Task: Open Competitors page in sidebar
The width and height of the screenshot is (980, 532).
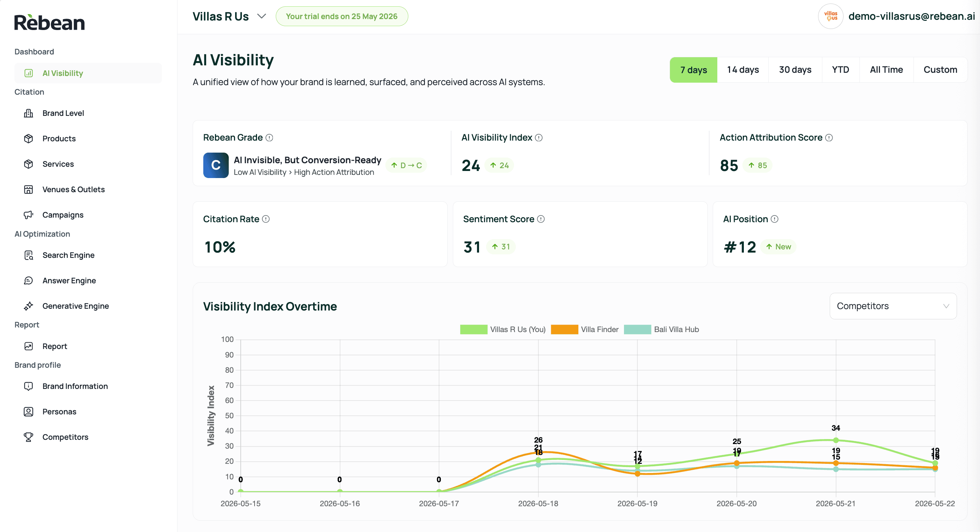Action: click(88, 437)
